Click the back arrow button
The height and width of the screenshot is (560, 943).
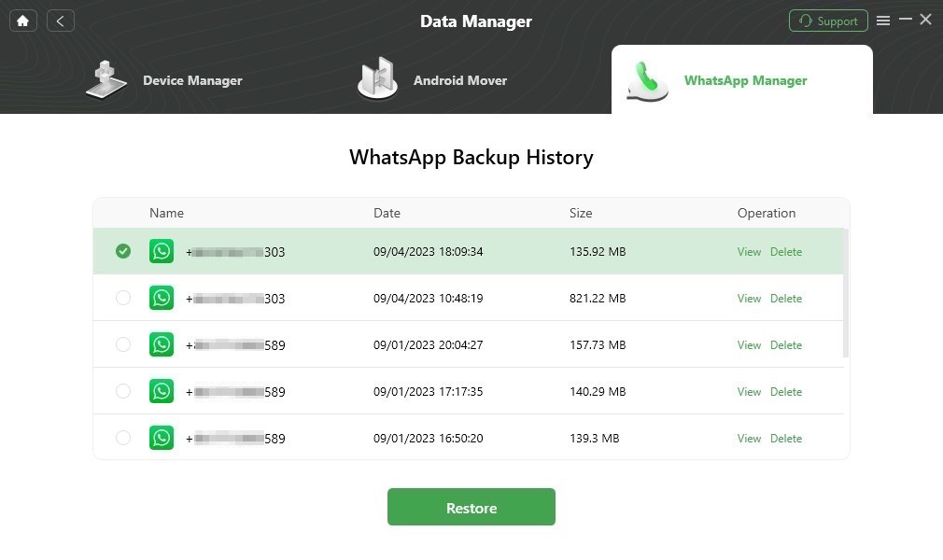(60, 21)
